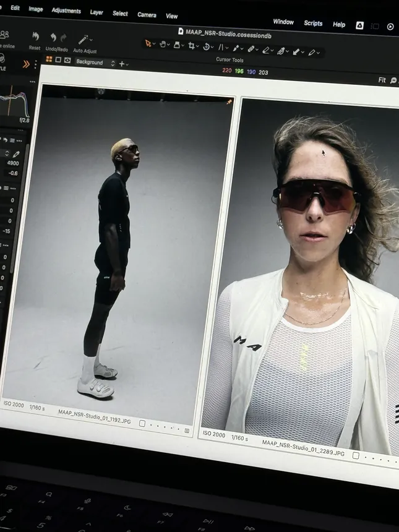This screenshot has height=532, width=399.
Task: Click the zoom magnifier icon beside Fit
Action: point(393,80)
